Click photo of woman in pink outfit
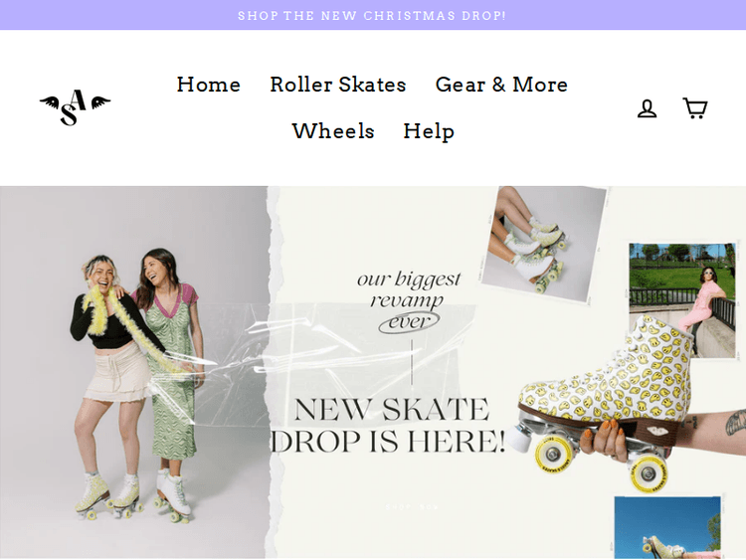This screenshot has width=746, height=560. tap(681, 298)
